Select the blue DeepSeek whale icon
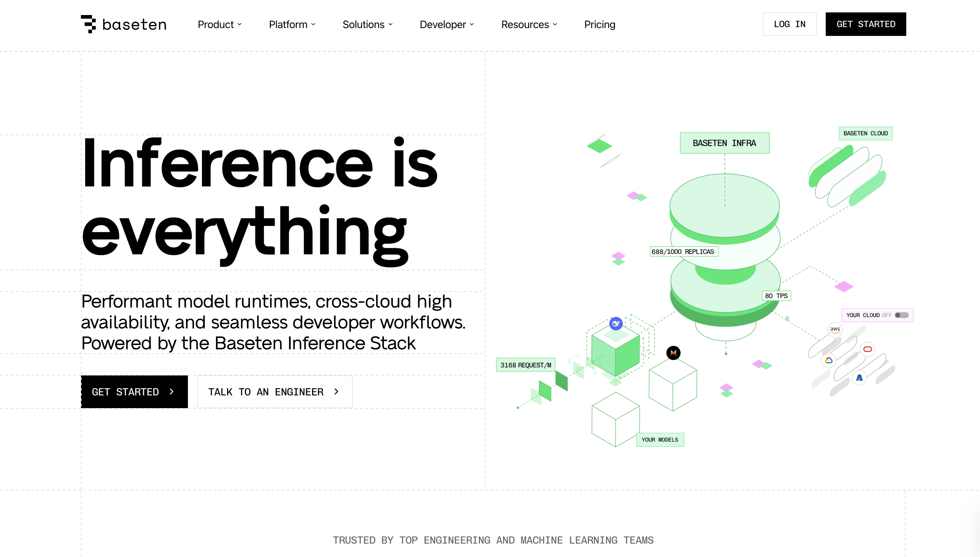This screenshot has height=557, width=980. point(616,323)
